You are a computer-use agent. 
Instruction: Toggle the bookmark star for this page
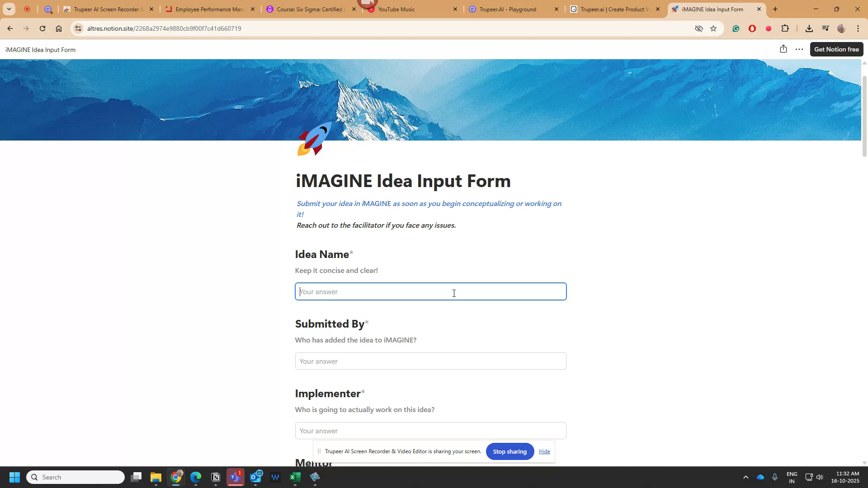click(714, 28)
